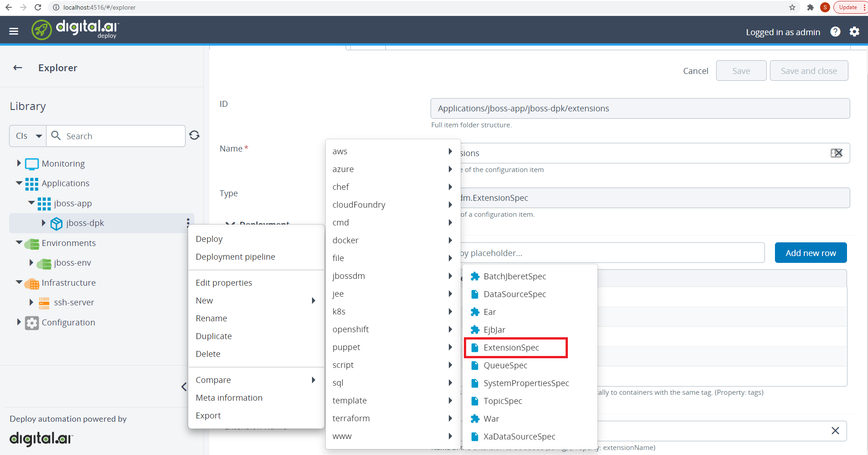Click the ID field
The width and height of the screenshot is (868, 455).
(640, 109)
